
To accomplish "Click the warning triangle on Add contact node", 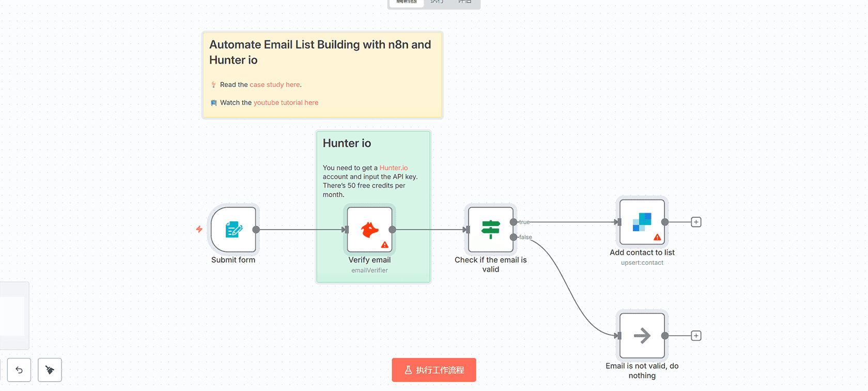I will click(x=657, y=237).
